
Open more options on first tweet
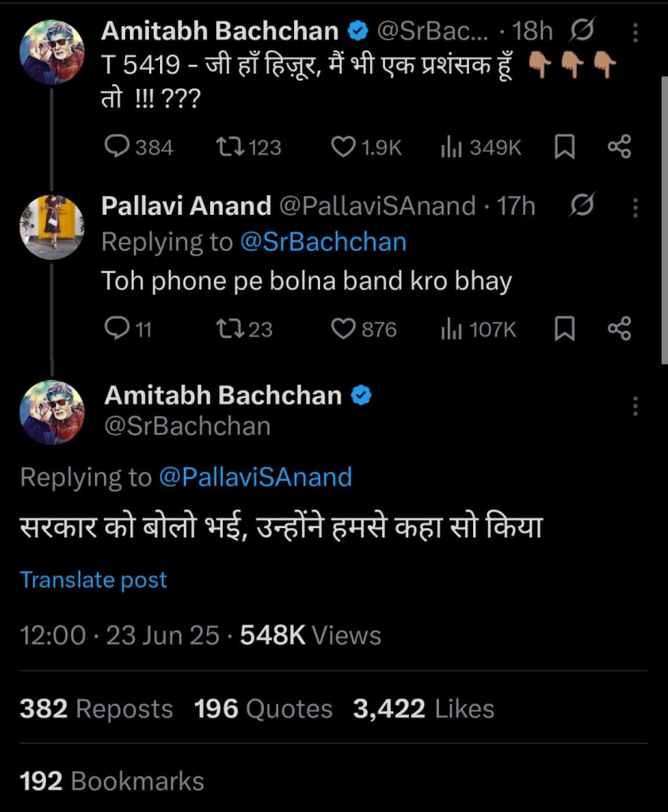(635, 33)
